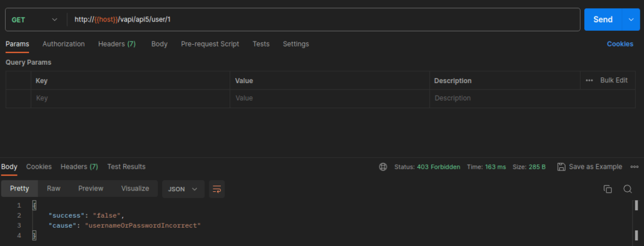Viewport: 644px width, 246px height.
Task: Click the "cause" key in response
Action: 62,225
